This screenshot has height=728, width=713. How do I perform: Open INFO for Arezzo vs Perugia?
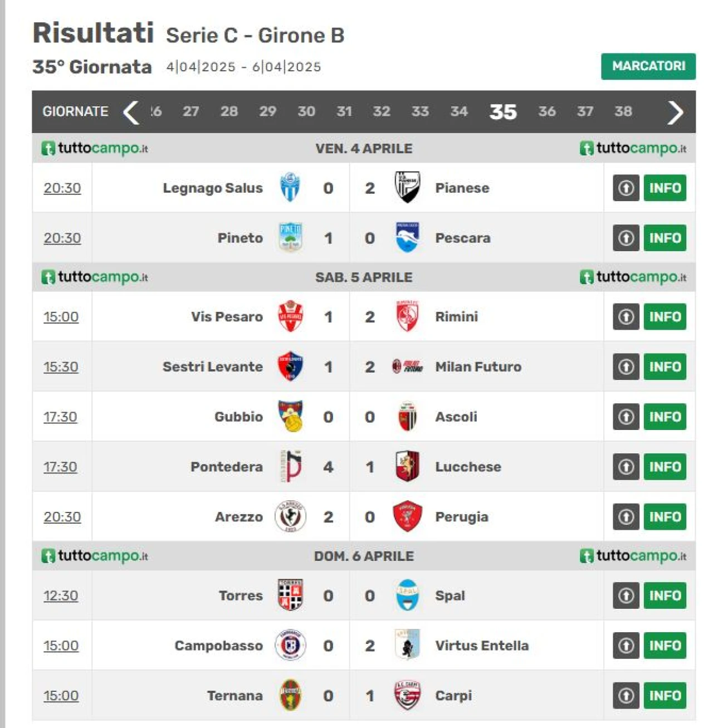pyautogui.click(x=665, y=516)
